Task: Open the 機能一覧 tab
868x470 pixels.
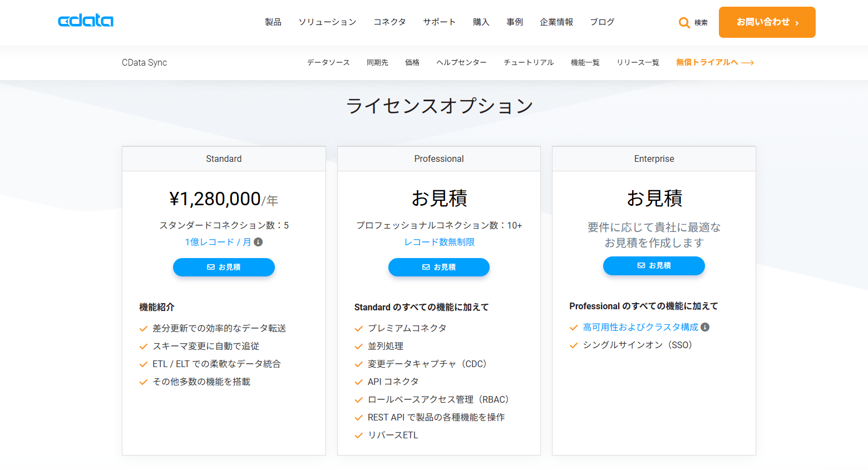Action: (585, 62)
